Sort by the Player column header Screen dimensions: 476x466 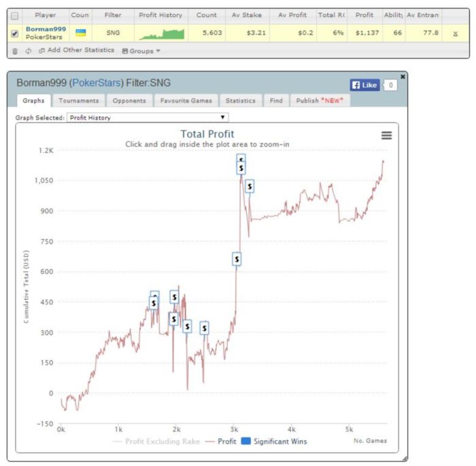coord(46,15)
